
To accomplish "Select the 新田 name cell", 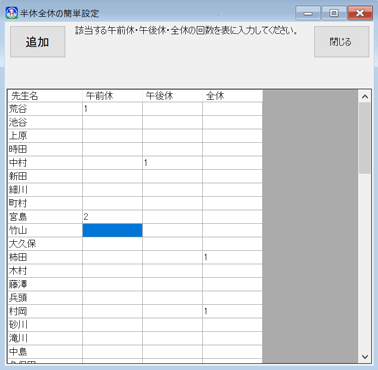I will tap(45, 177).
